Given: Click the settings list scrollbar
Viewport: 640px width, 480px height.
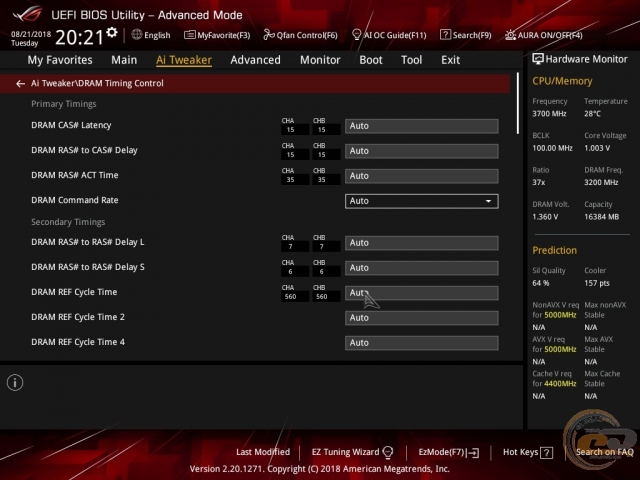Looking at the screenshot, I should tap(518, 103).
